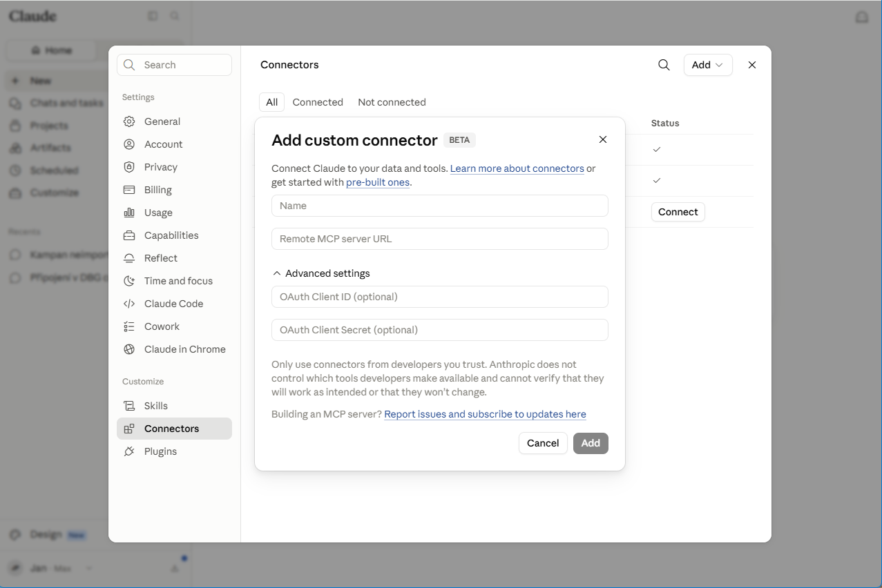Open the Add dropdown in Connectors header
Viewport: 882px width, 588px height.
[x=708, y=65]
